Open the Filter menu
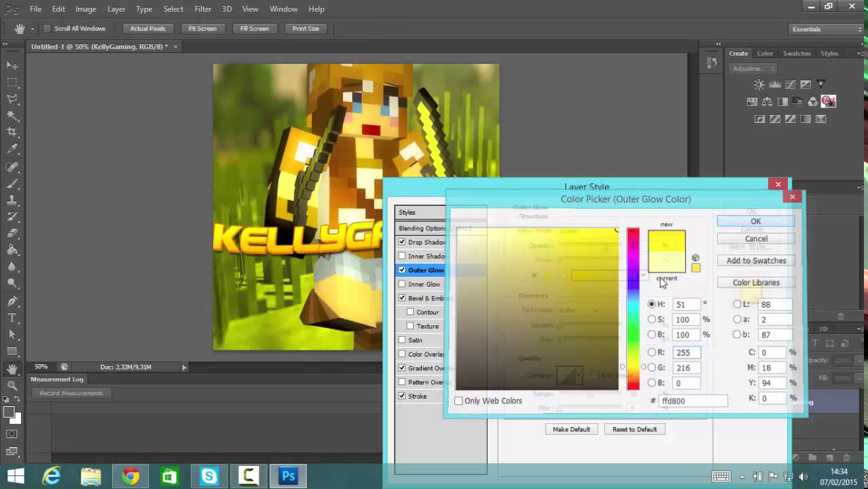868x489 pixels. [x=202, y=9]
